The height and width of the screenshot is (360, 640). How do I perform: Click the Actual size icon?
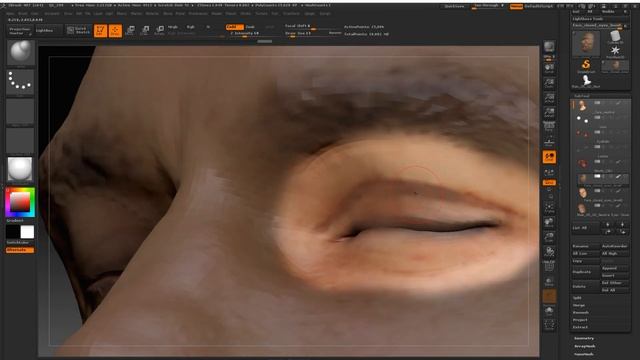coord(549,98)
